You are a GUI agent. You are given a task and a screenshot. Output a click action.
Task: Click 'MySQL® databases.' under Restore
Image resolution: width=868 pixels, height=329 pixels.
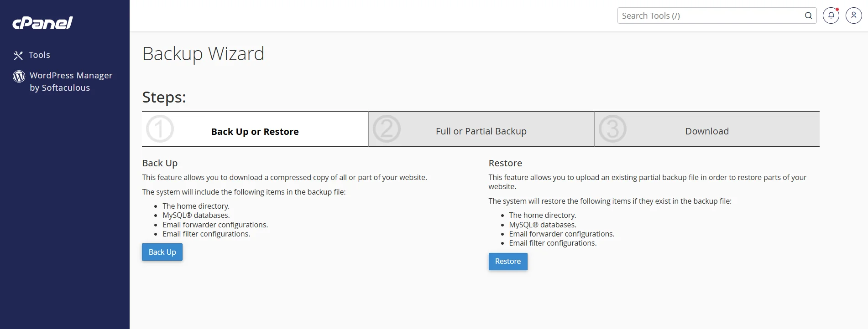(x=543, y=225)
